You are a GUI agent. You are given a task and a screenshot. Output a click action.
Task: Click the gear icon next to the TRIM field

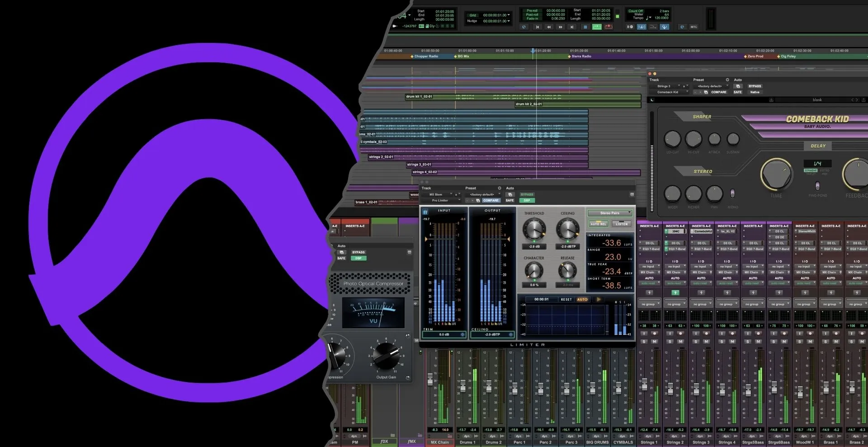[462, 335]
